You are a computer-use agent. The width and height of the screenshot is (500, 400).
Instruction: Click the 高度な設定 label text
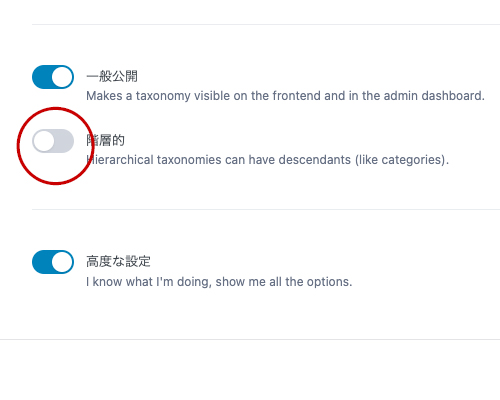tap(118, 261)
